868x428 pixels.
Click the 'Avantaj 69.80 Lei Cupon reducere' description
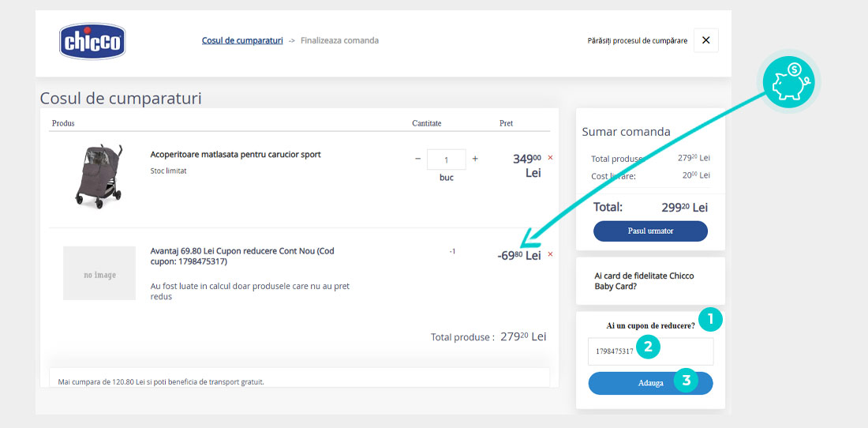pyautogui.click(x=242, y=256)
